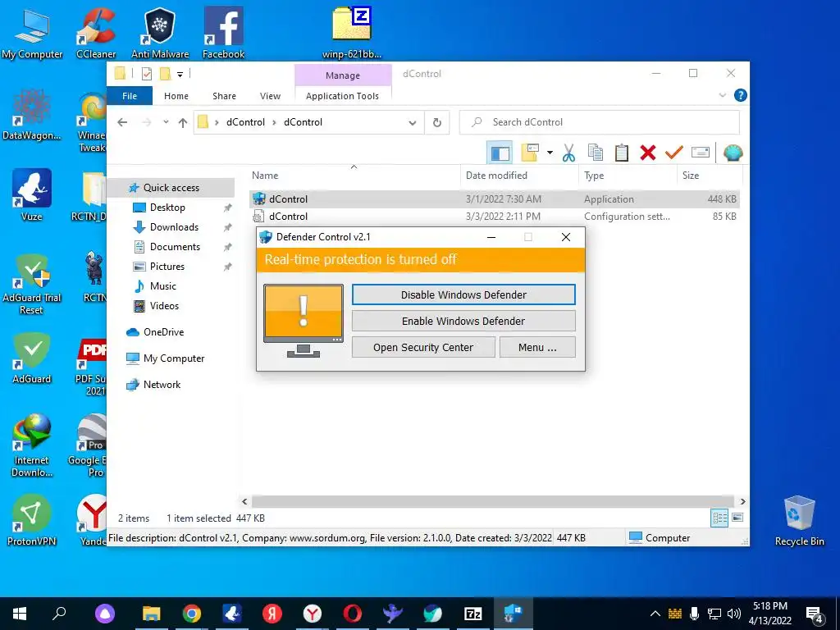Image resolution: width=840 pixels, height=630 pixels.
Task: Click the orange warning monitor image
Action: tap(304, 321)
